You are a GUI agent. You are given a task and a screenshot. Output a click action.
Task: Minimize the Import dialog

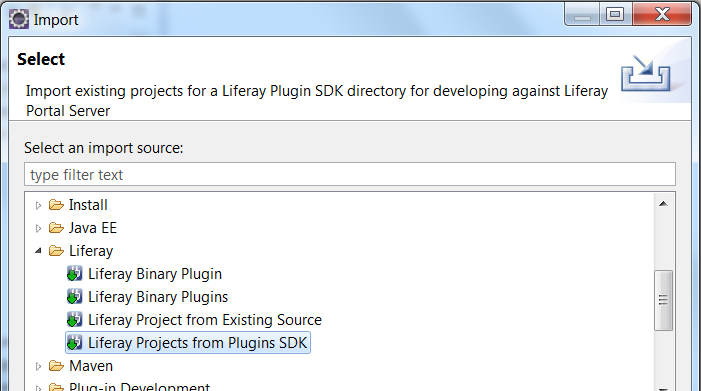(x=583, y=15)
